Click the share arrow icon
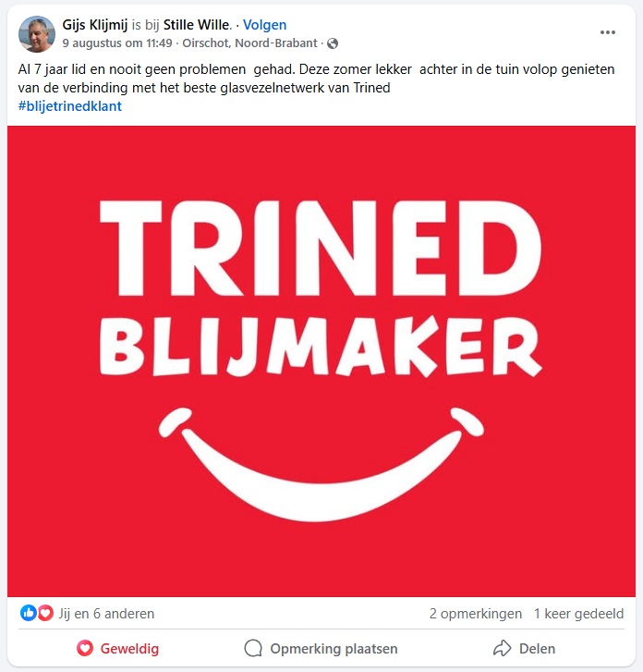This screenshot has width=643, height=672. (x=502, y=648)
